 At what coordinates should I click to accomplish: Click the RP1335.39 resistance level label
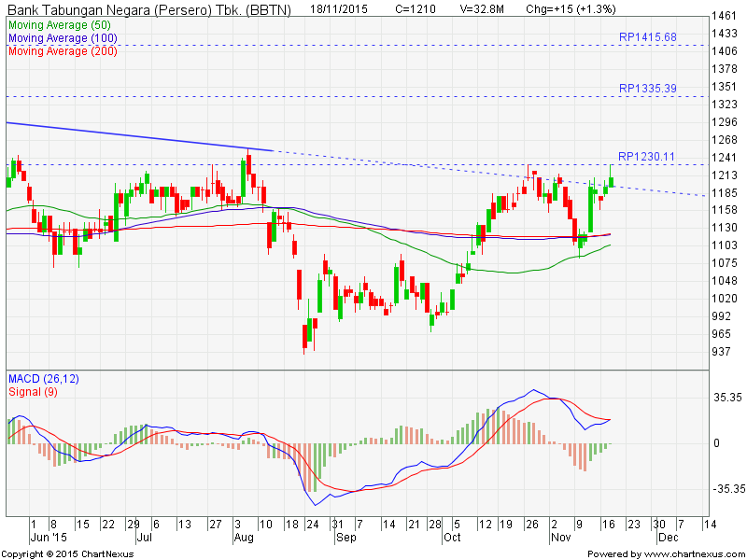tap(647, 88)
